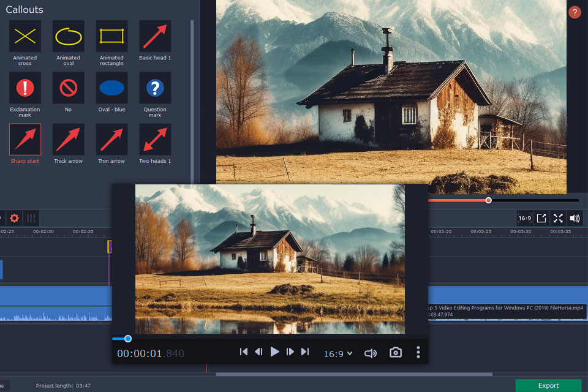Screen dimensions: 588x392
Task: Choose the Animated oval callout
Action: (68, 36)
